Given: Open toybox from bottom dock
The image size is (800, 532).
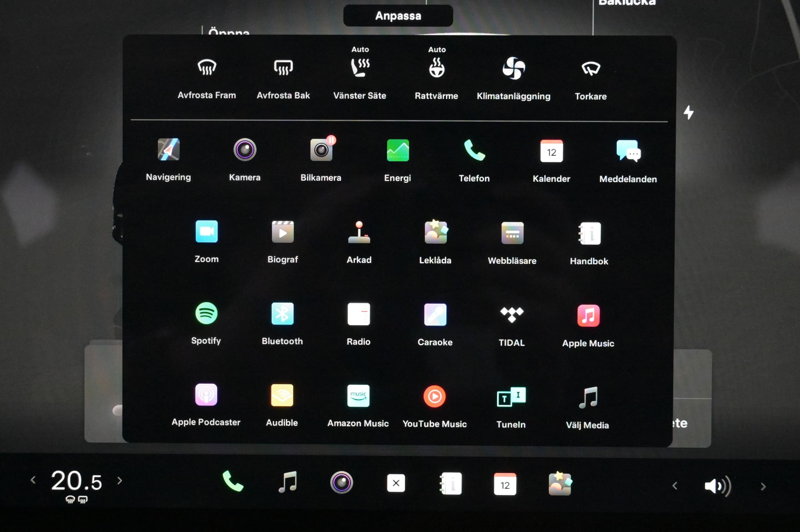Looking at the screenshot, I should (x=560, y=483).
